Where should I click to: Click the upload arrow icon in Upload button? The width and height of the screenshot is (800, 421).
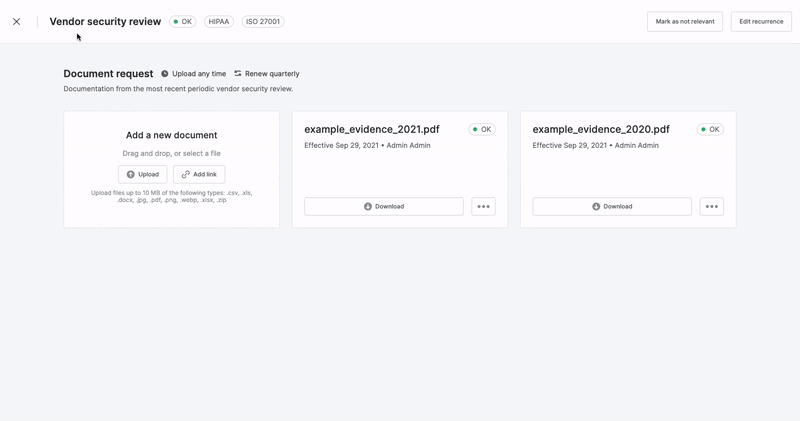[131, 175]
